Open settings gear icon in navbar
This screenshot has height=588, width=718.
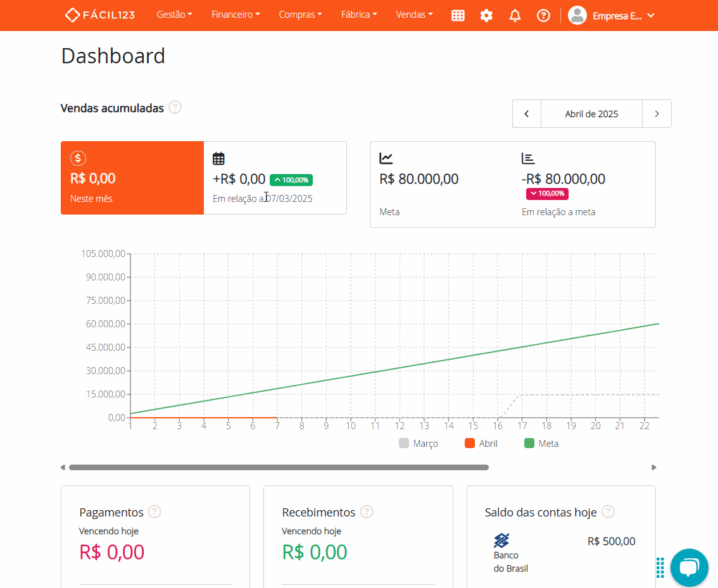point(486,16)
